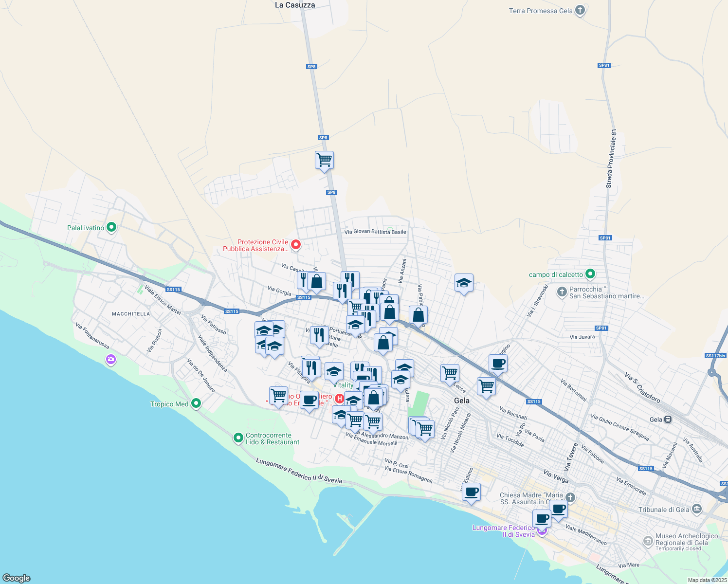Image resolution: width=728 pixels, height=584 pixels.
Task: Select the coffee cup icon near Via Lecce
Action: point(498,362)
